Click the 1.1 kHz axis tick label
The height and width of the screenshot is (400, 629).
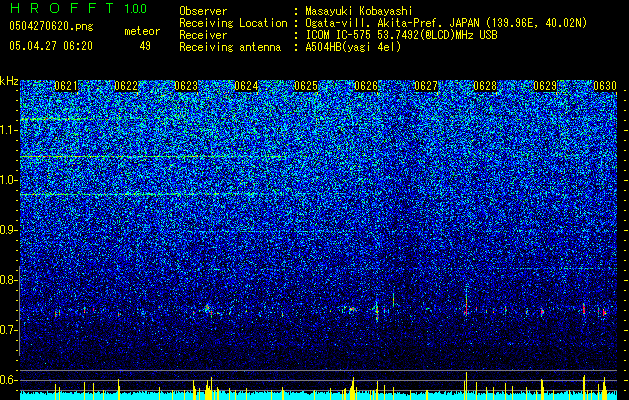point(9,130)
